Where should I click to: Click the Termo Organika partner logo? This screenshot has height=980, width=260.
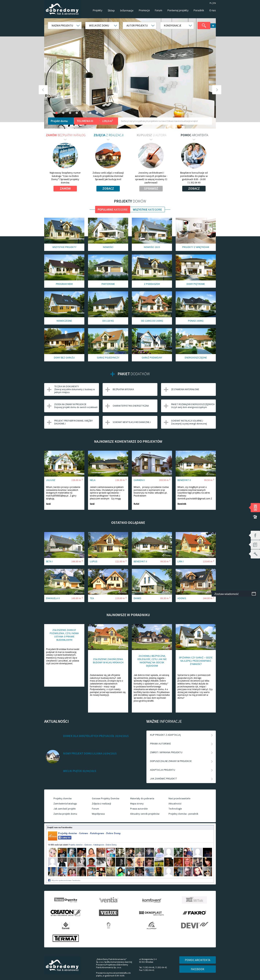click(x=66, y=900)
